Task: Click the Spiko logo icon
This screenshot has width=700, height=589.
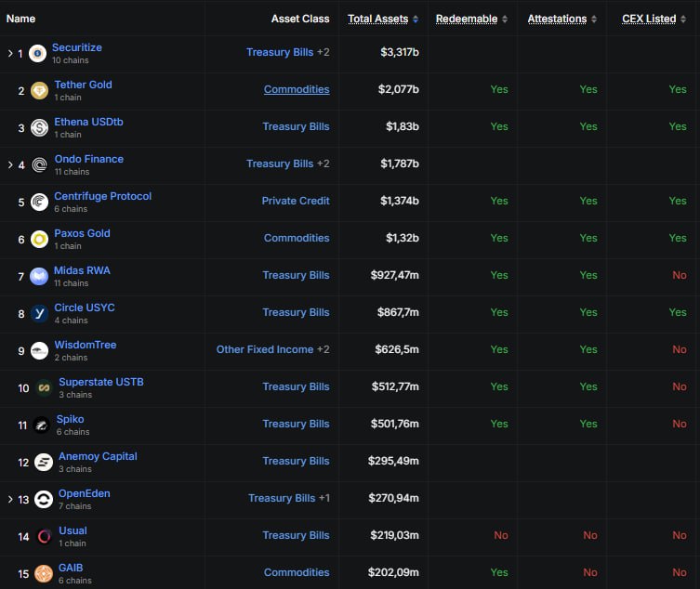Action: tap(42, 425)
